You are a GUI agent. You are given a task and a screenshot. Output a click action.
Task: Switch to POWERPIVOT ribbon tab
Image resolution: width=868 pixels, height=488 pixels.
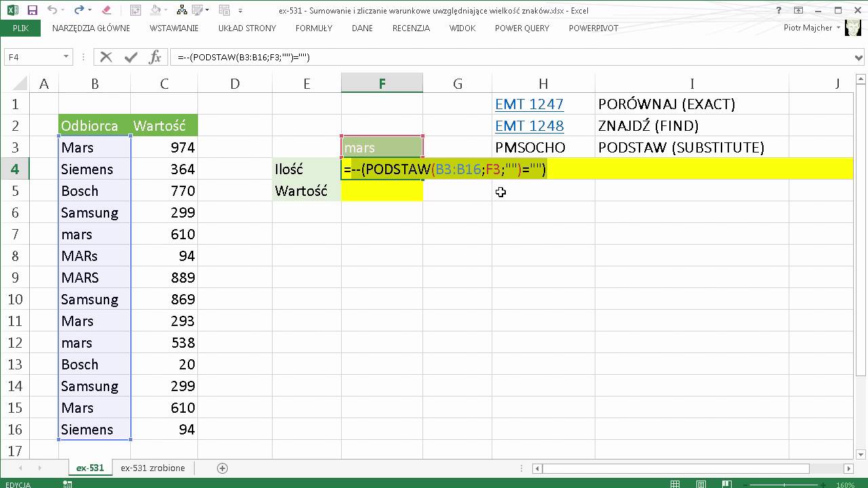tap(593, 28)
